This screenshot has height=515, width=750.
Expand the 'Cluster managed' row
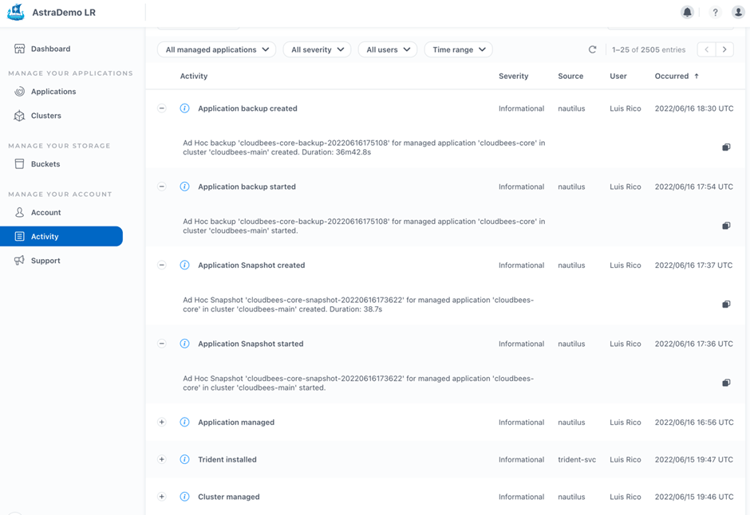click(x=162, y=497)
